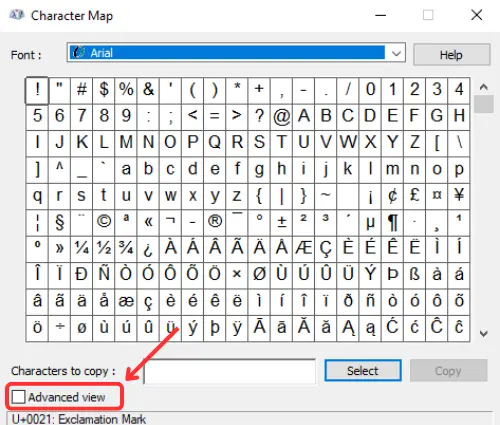Select the ampersand & character
This screenshot has height=425, width=500.
[148, 90]
